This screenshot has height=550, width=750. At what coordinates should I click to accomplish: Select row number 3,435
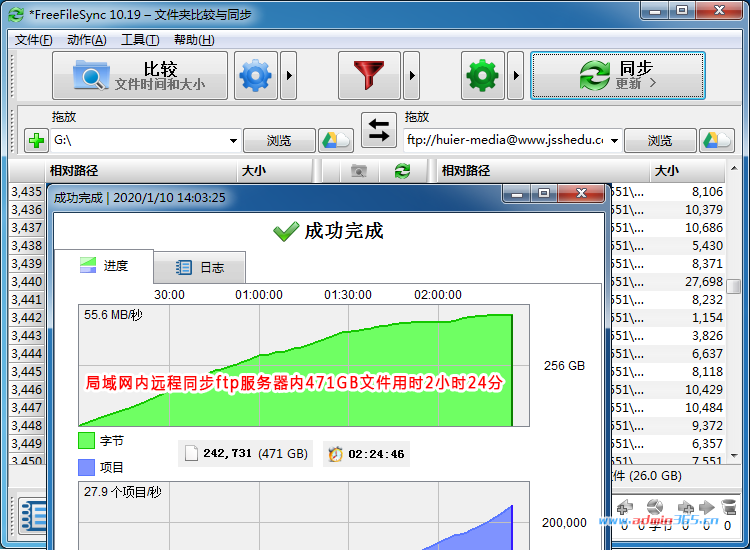(x=27, y=192)
